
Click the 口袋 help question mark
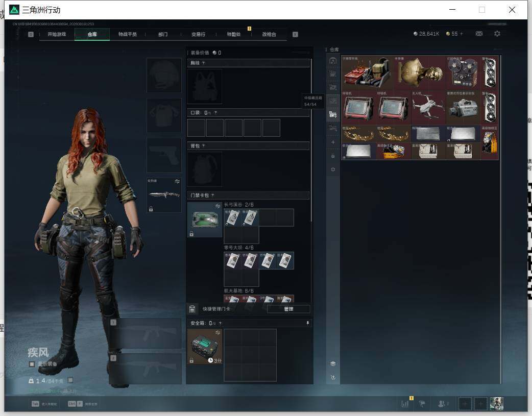pyautogui.click(x=215, y=113)
